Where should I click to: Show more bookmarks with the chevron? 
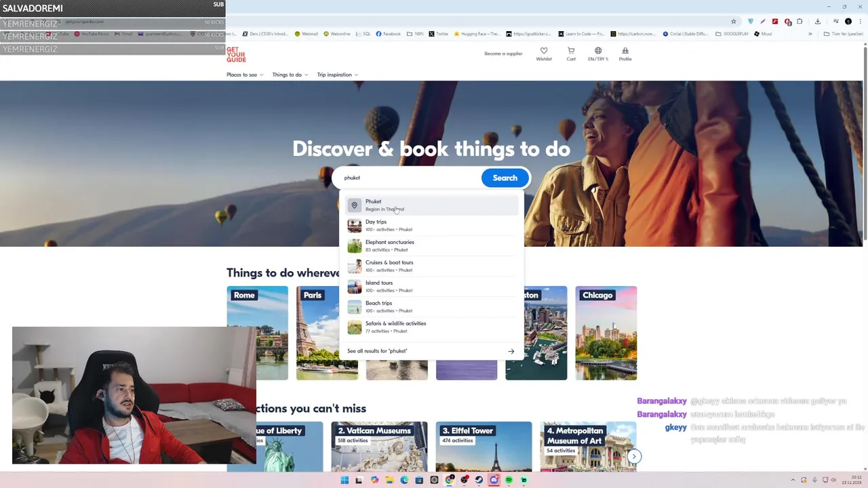(x=810, y=34)
